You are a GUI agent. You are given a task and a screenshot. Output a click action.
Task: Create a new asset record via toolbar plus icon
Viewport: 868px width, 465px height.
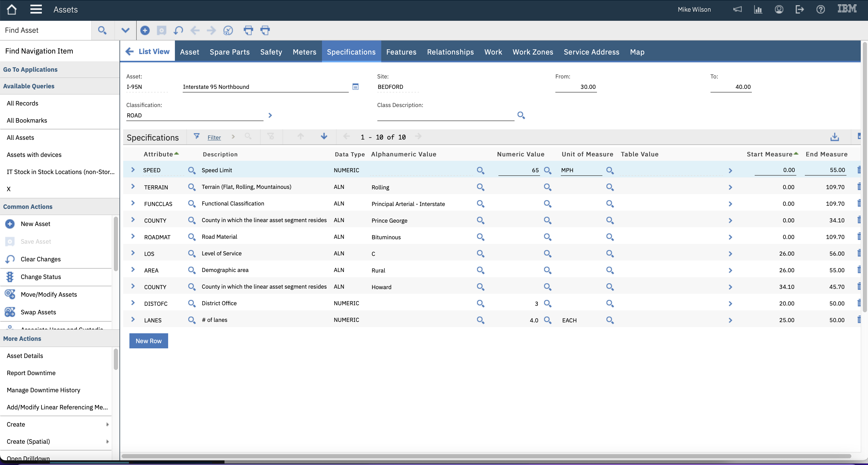(145, 30)
